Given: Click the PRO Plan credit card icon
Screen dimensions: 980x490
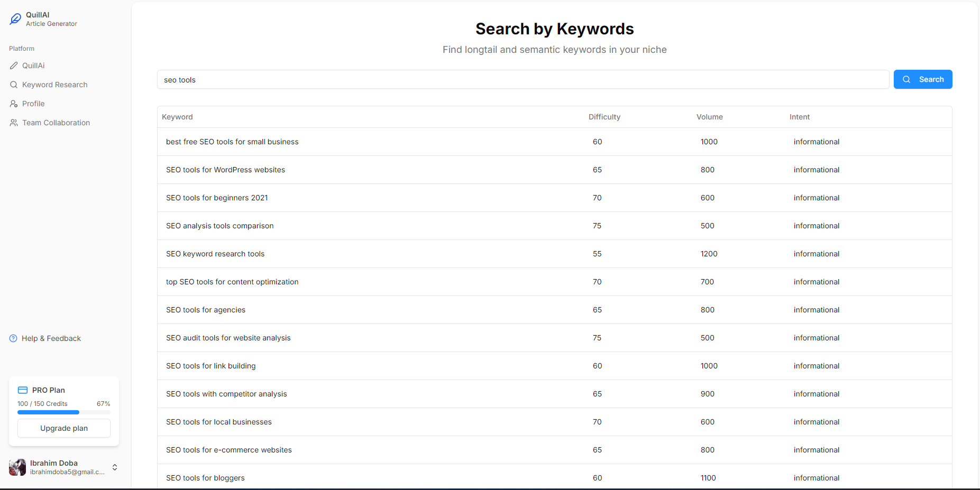Looking at the screenshot, I should [23, 390].
